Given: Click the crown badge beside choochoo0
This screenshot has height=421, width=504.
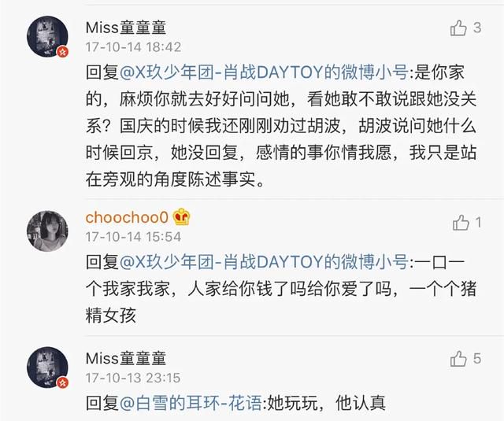Looking at the screenshot, I should point(182,216).
